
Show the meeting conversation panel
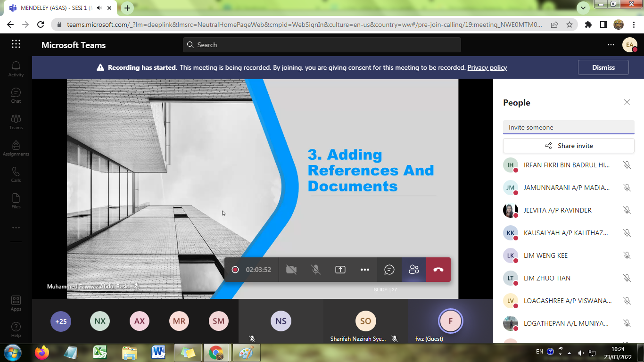(389, 270)
